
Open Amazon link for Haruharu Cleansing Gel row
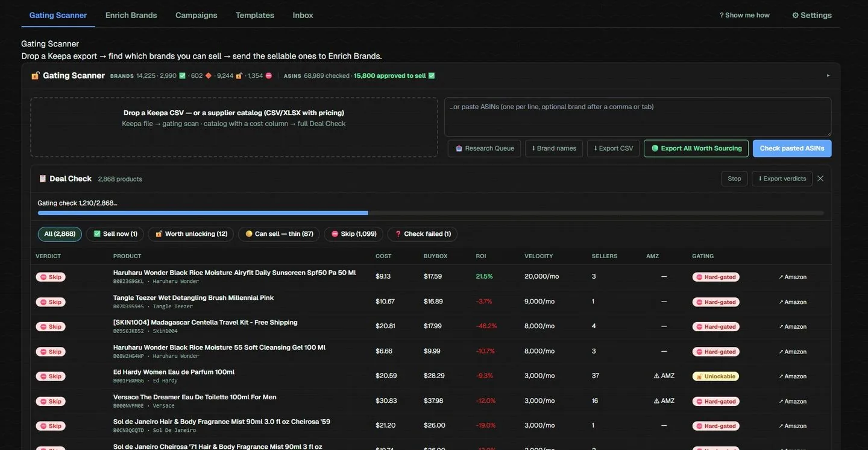(793, 352)
